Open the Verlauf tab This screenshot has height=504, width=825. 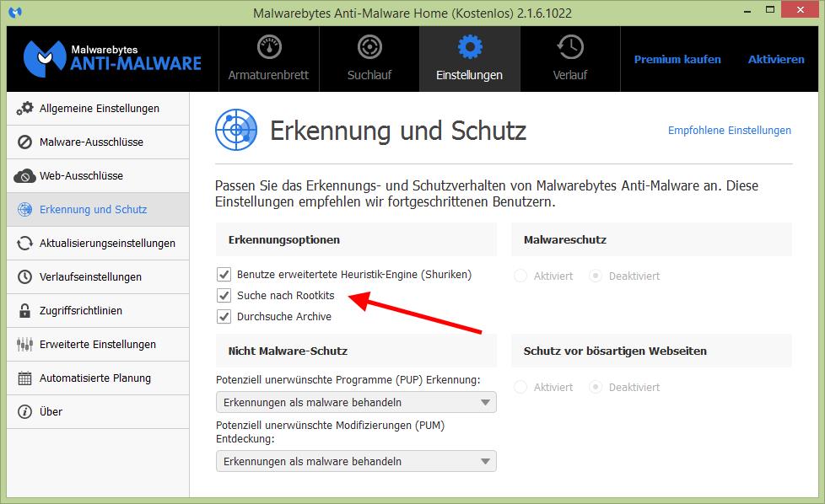[x=570, y=59]
